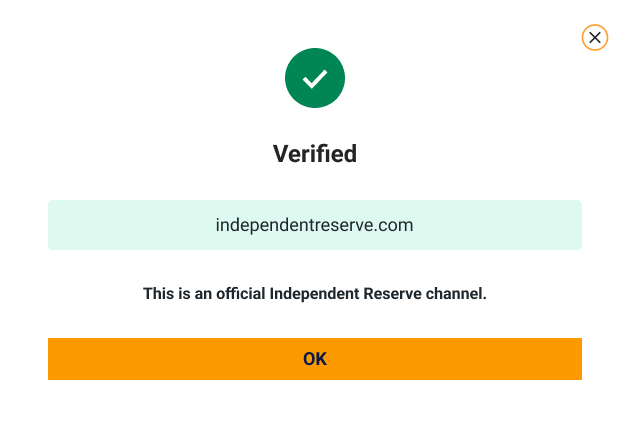Acknowledge the verification with the OK button

[315, 359]
